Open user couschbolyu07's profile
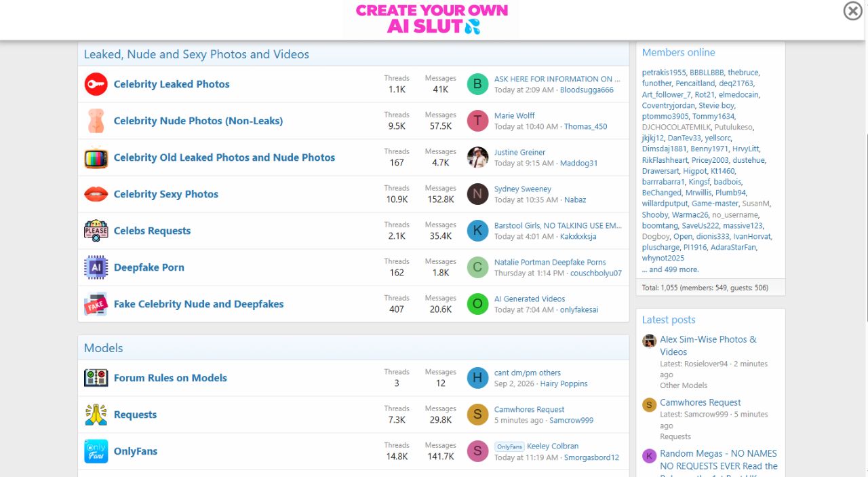Screen dimensions: 868x477 click(596, 273)
